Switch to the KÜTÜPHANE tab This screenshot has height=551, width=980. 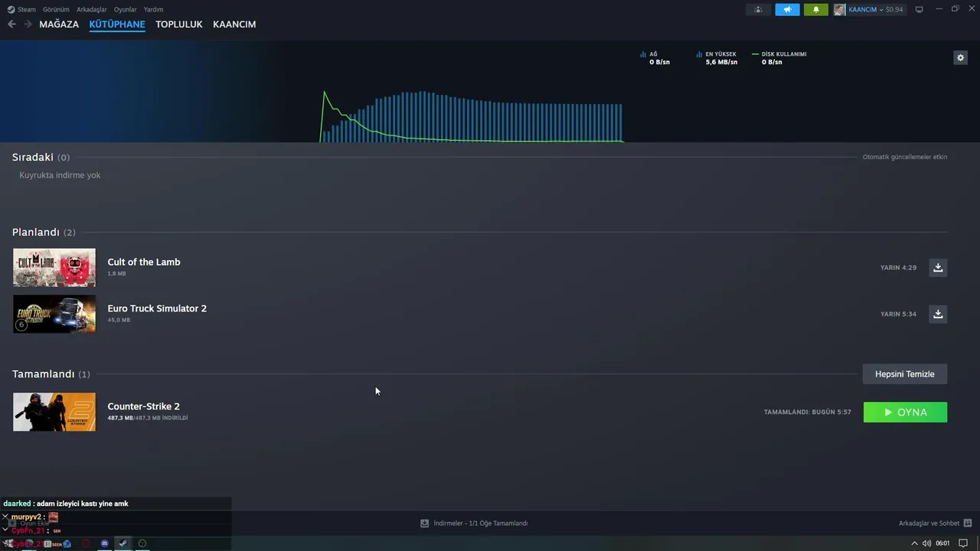point(117,24)
